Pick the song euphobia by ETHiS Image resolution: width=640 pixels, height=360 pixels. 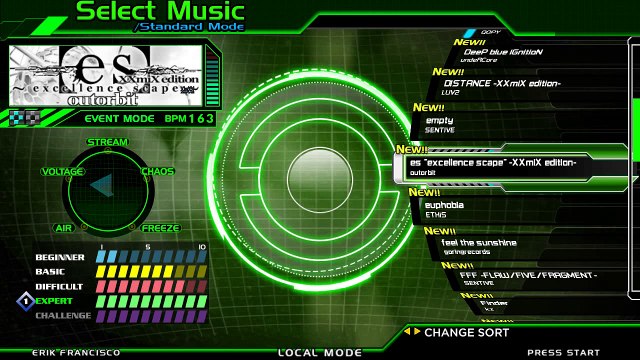coord(444,205)
